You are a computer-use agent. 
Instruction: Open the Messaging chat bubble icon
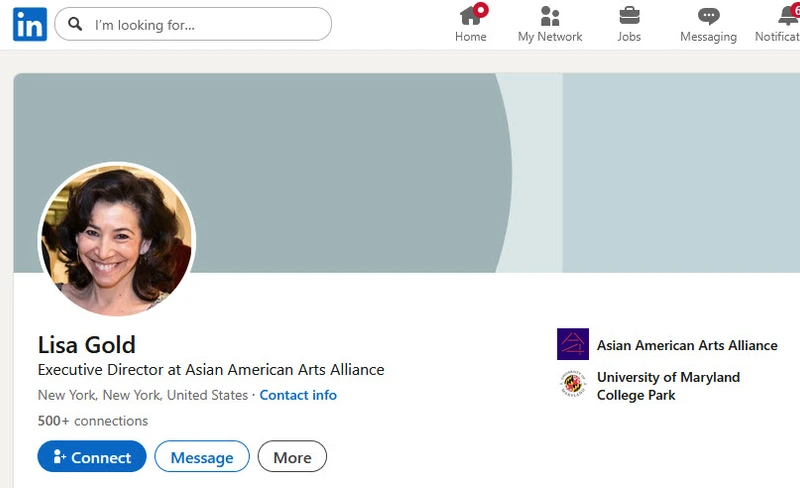click(x=708, y=16)
